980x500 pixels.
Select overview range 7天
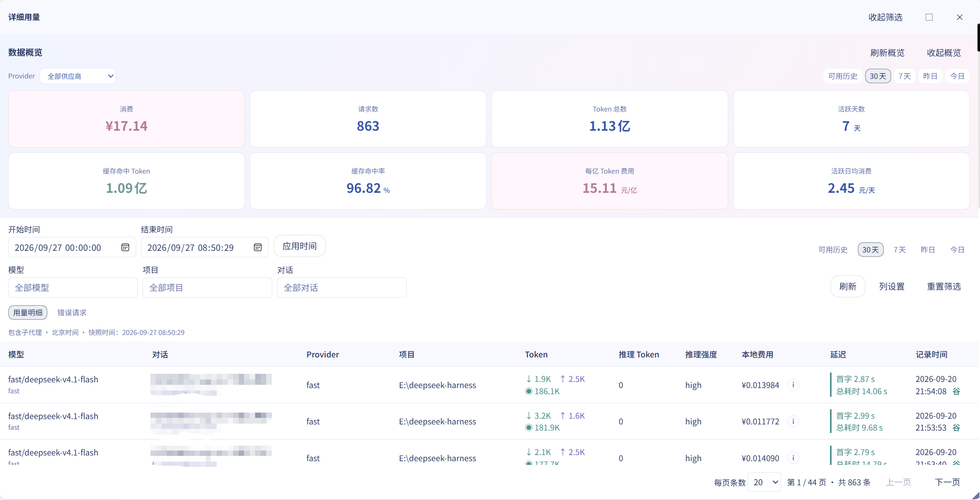905,76
